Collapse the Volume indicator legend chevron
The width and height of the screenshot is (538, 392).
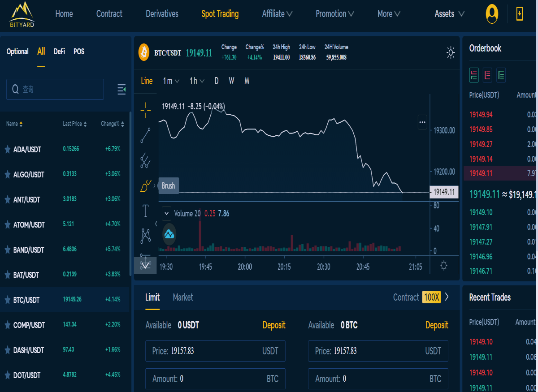[x=166, y=213]
